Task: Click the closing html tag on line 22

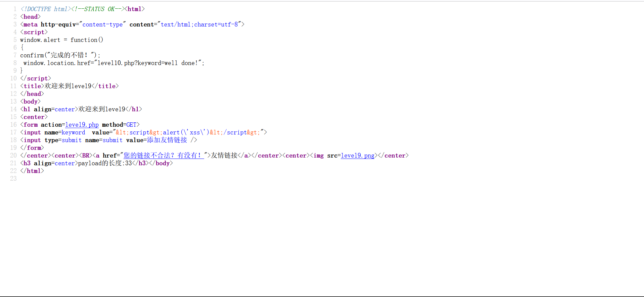Action: pos(32,171)
